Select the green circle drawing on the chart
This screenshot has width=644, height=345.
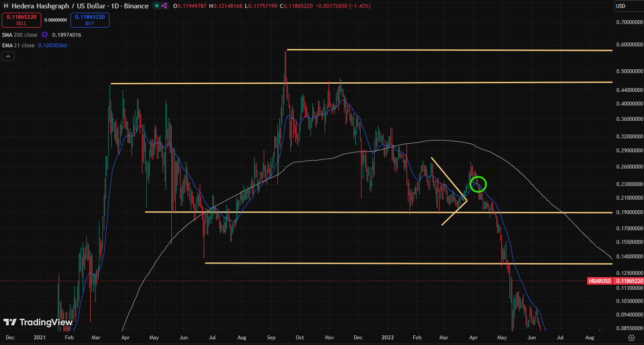click(x=478, y=185)
